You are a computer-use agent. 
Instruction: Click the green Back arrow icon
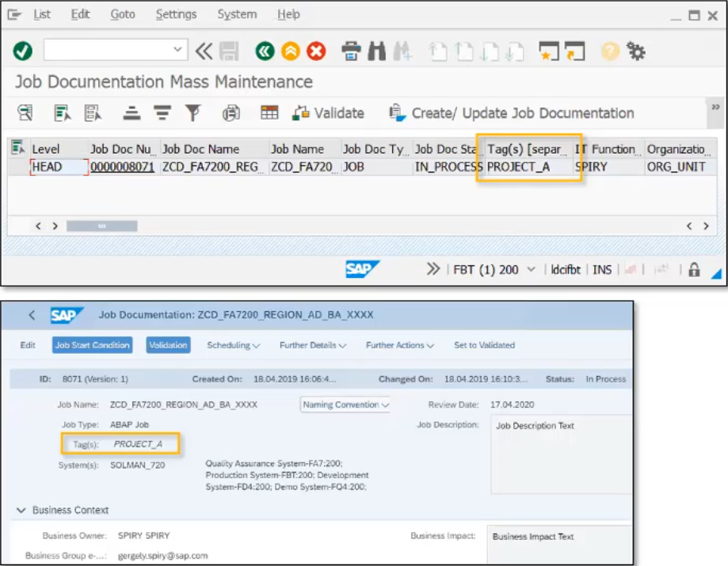(x=265, y=51)
